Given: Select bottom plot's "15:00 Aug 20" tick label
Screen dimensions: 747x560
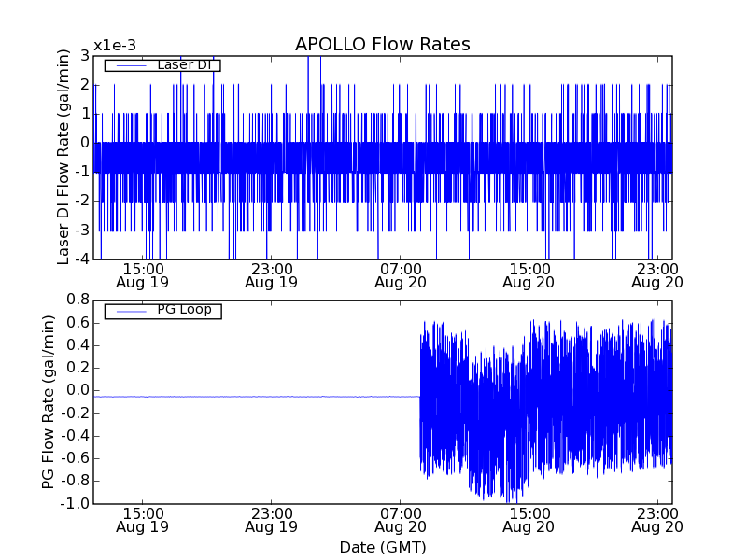Looking at the screenshot, I should [x=529, y=520].
